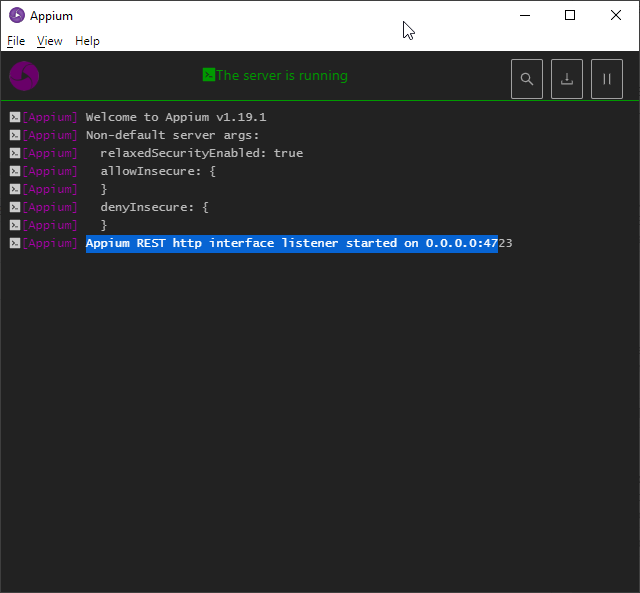Screen dimensions: 640x593
Task: Stop the server with pause button
Action: 607,79
